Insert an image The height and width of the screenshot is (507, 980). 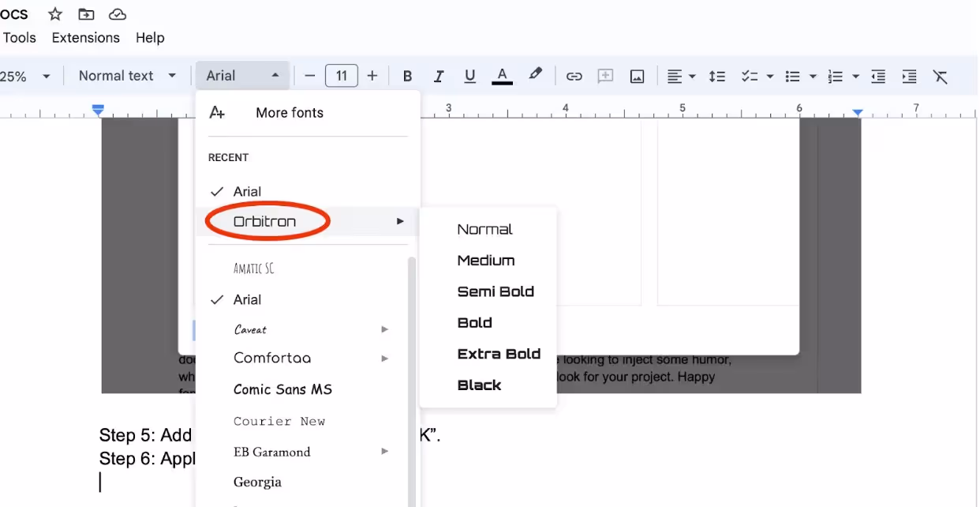[637, 76]
